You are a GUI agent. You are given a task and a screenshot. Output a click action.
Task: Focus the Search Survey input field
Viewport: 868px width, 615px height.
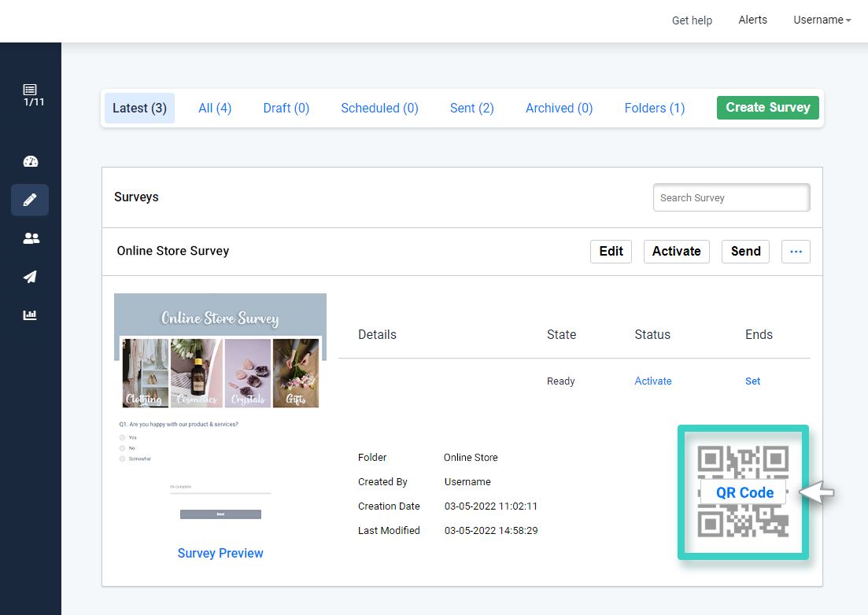point(731,197)
